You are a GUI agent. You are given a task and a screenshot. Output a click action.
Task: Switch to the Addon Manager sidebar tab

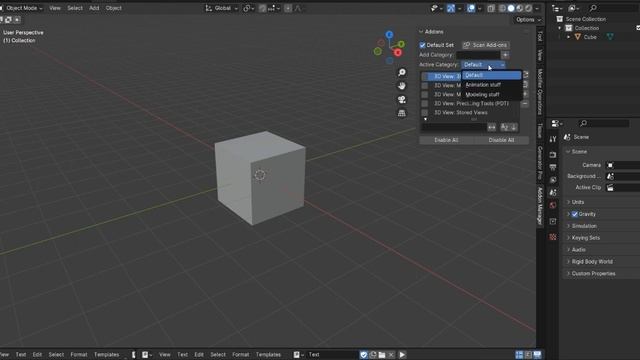pos(540,206)
